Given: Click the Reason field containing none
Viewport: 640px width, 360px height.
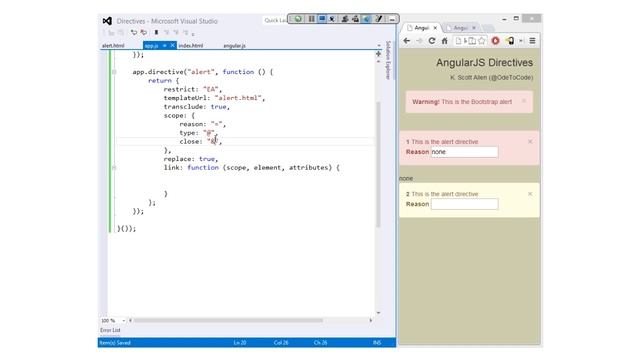Looking at the screenshot, I should click(x=464, y=152).
